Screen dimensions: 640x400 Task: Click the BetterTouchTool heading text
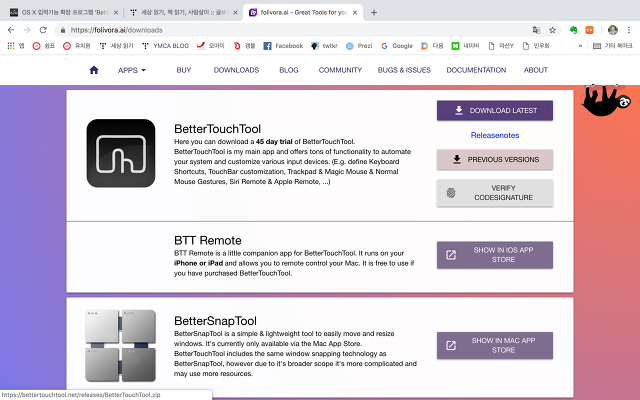tap(217, 129)
